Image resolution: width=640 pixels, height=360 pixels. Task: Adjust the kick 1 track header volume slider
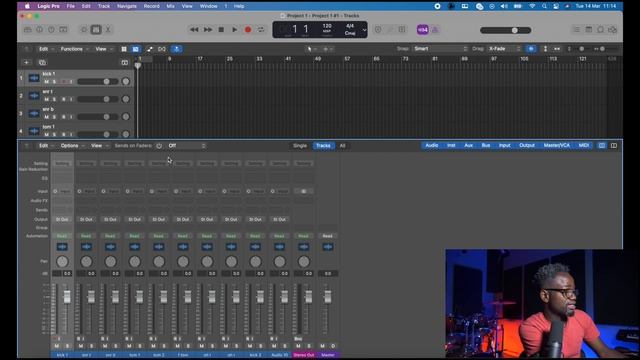[x=98, y=82]
